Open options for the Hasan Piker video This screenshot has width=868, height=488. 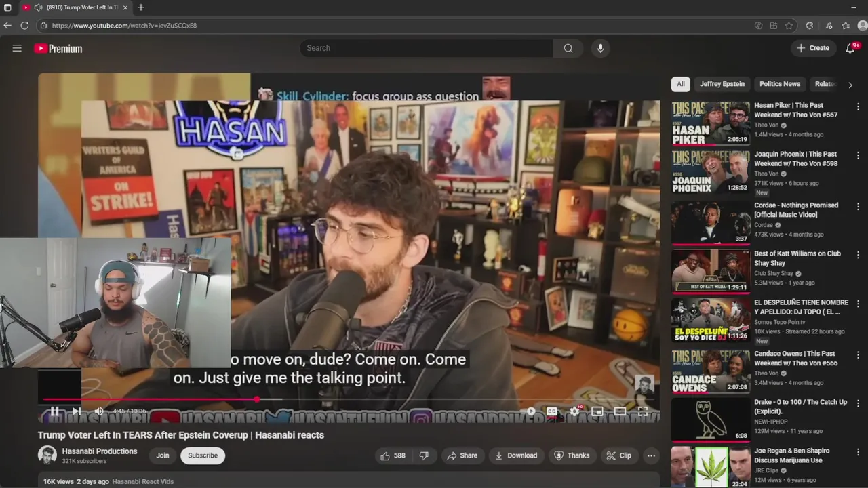pyautogui.click(x=858, y=106)
